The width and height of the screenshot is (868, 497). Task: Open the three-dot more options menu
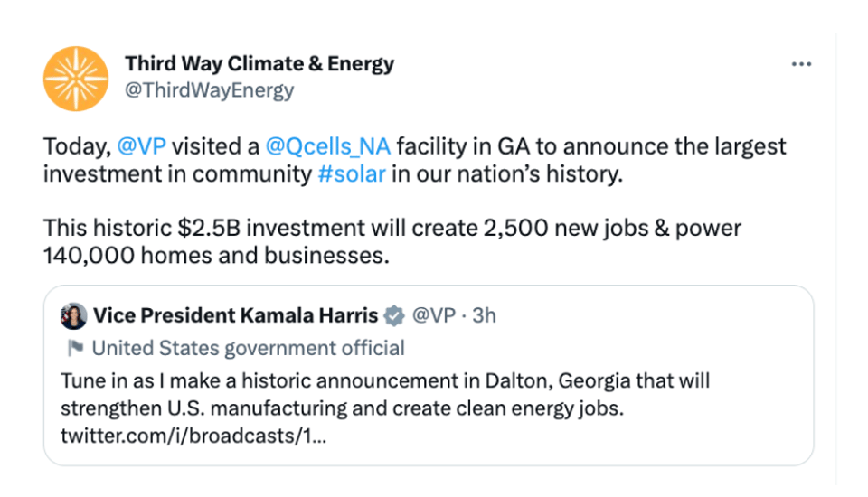(801, 65)
